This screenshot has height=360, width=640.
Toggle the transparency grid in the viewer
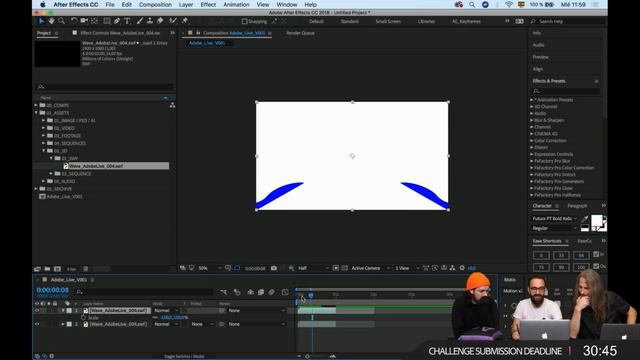click(345, 268)
